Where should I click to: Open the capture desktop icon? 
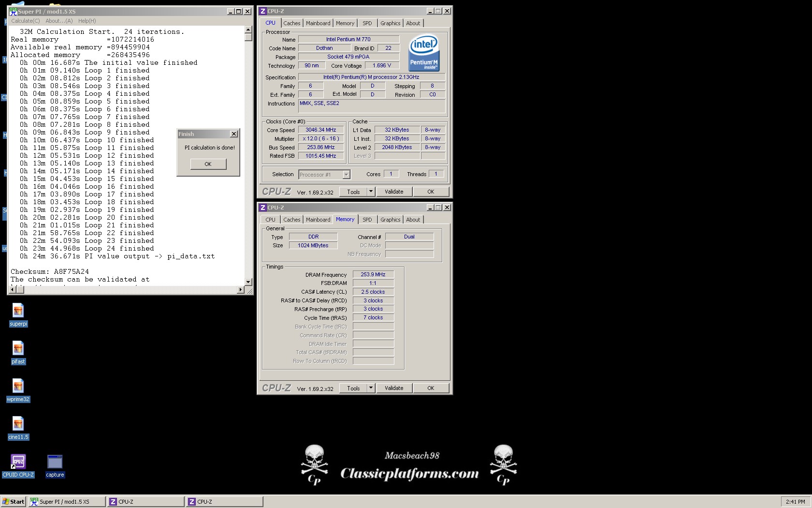(x=55, y=465)
